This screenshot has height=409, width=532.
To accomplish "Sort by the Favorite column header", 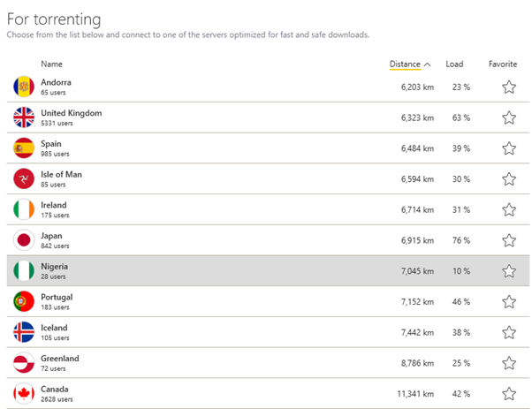I will pyautogui.click(x=503, y=64).
